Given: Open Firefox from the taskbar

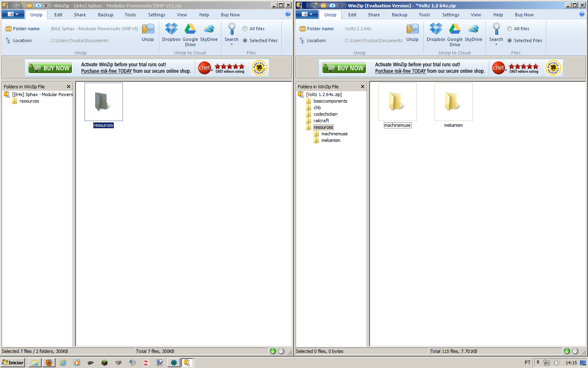Looking at the screenshot, I should 49,362.
